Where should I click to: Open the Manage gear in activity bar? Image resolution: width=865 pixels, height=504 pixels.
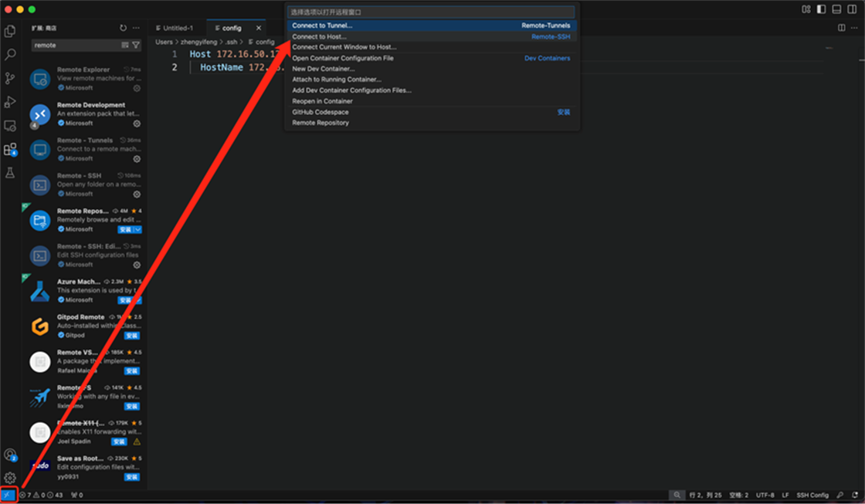[x=10, y=478]
